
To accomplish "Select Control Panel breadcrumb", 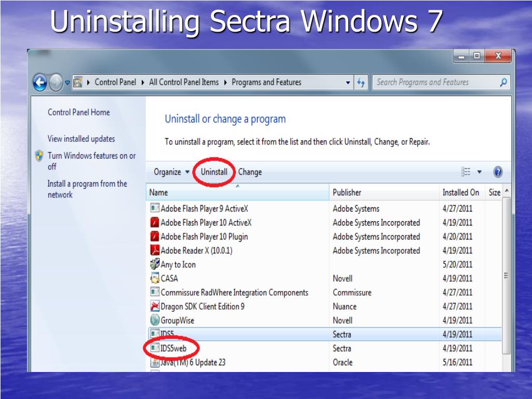I will pyautogui.click(x=115, y=82).
